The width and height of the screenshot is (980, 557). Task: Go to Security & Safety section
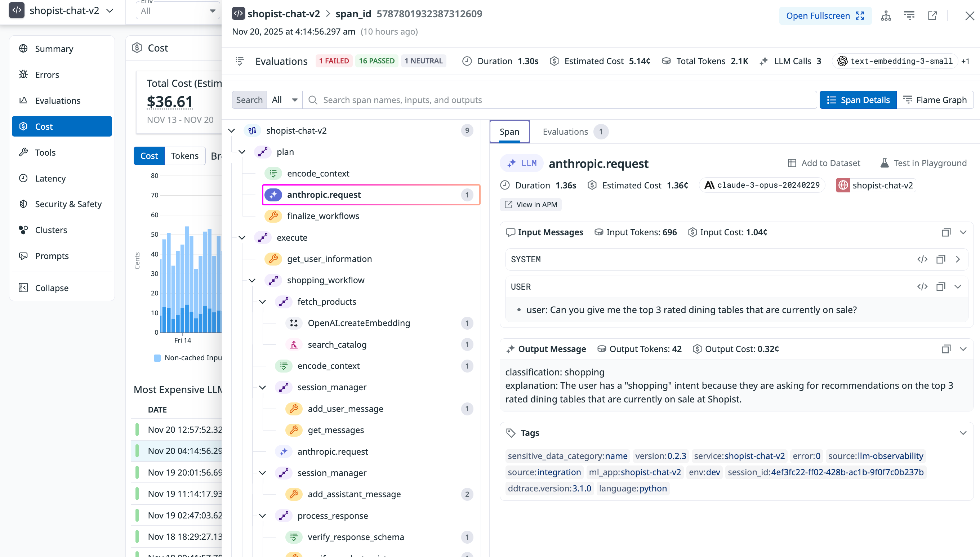(x=68, y=204)
